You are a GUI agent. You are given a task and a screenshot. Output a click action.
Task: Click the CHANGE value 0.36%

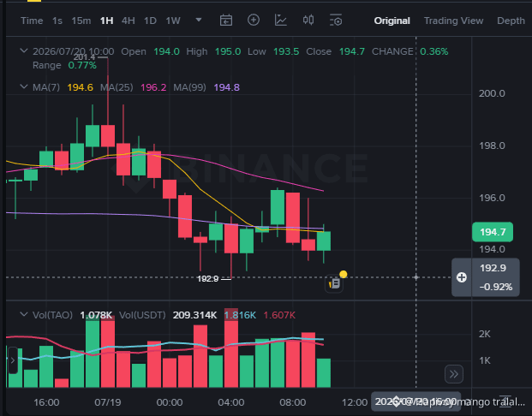[x=434, y=51]
